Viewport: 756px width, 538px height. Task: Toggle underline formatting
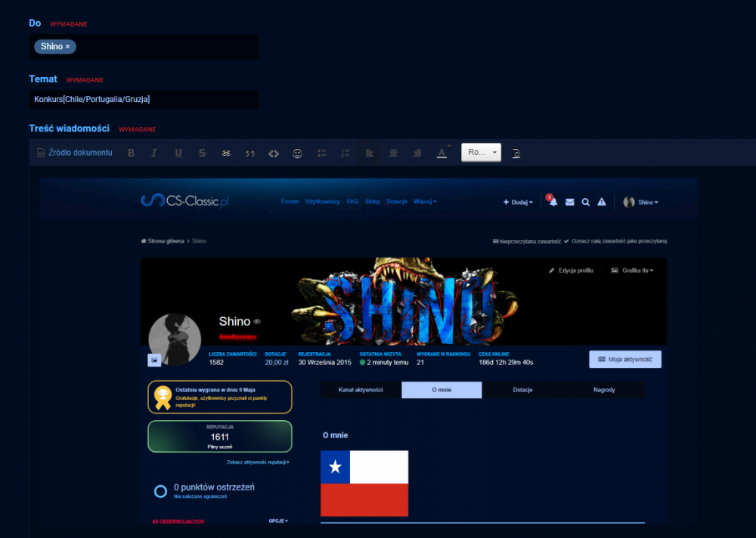(x=178, y=153)
